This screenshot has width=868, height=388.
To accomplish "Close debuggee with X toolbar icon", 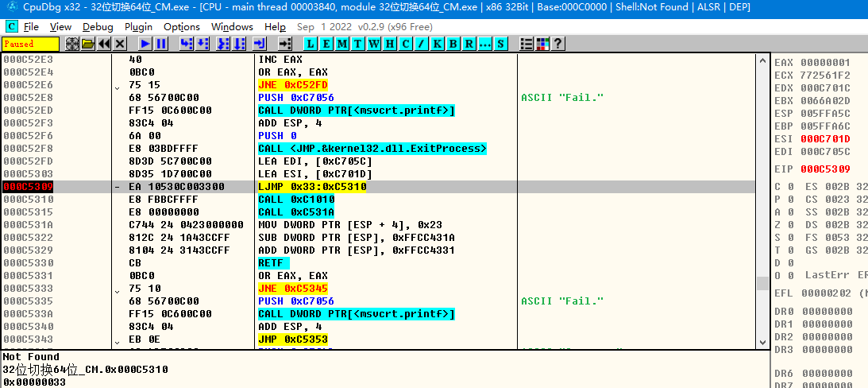I will [120, 45].
